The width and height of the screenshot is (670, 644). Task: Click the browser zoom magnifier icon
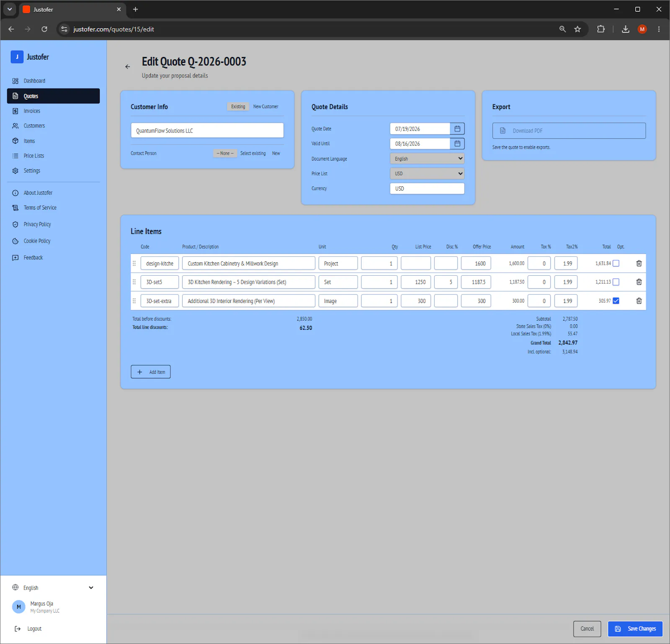click(562, 29)
